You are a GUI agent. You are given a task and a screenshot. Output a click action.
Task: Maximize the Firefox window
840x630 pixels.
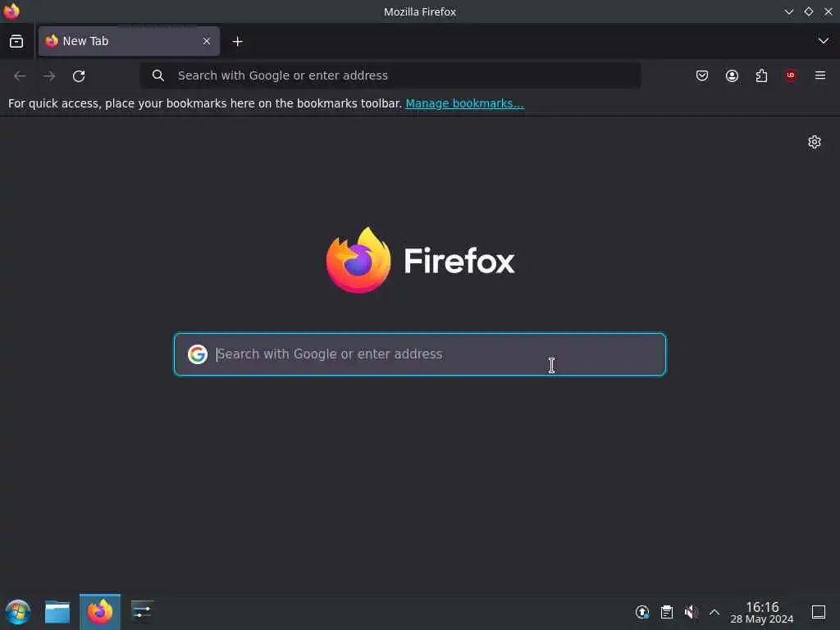point(808,11)
